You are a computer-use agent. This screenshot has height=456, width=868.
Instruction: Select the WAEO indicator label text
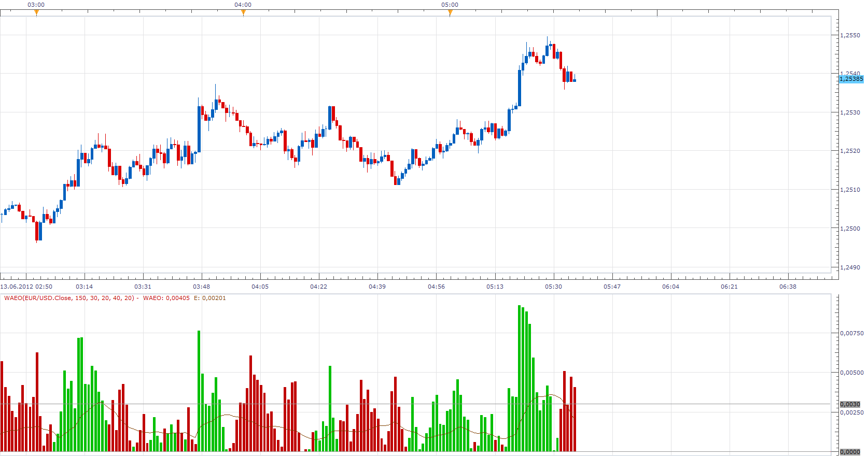115,298
